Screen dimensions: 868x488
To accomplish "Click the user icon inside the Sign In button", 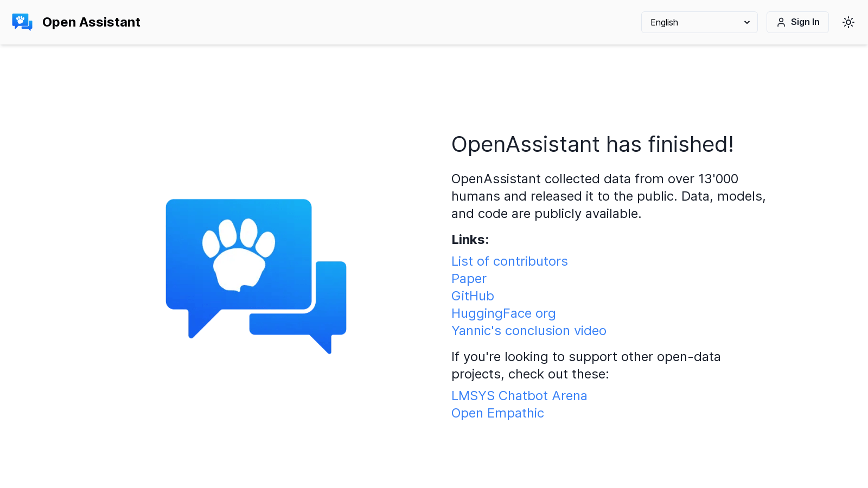I will click(x=781, y=22).
